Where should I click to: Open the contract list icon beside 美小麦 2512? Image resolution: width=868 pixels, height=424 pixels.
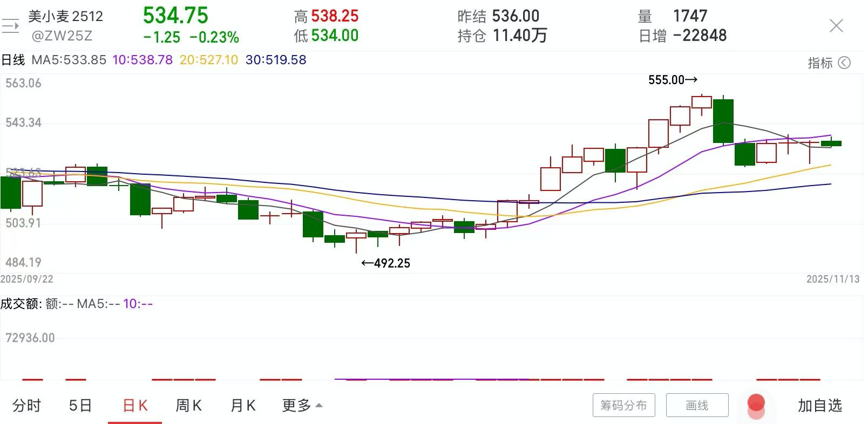[10, 25]
